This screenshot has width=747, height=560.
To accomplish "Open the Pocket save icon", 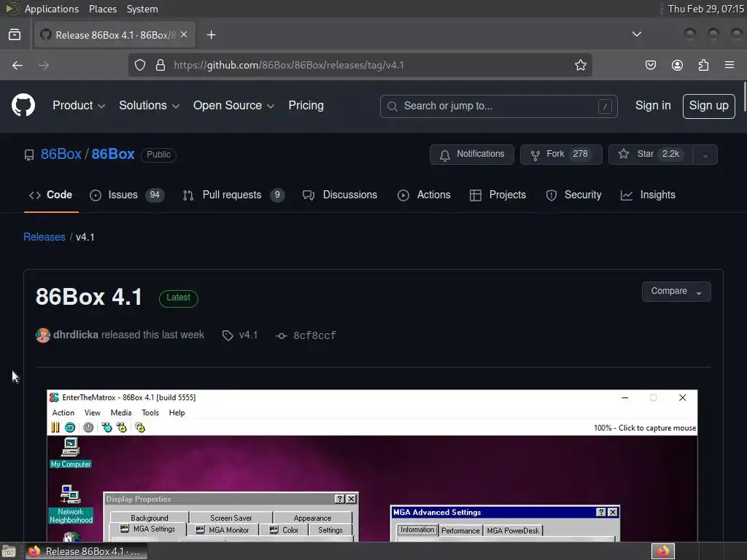I will [x=650, y=65].
